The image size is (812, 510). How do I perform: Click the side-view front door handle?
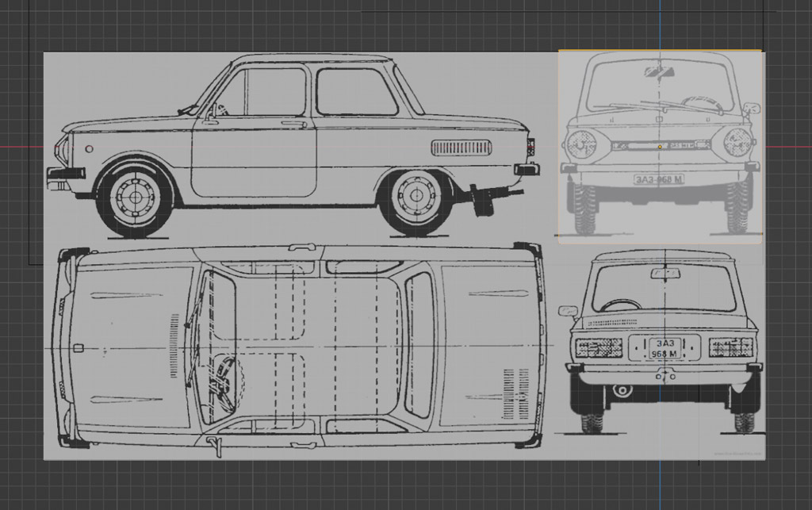(x=294, y=125)
